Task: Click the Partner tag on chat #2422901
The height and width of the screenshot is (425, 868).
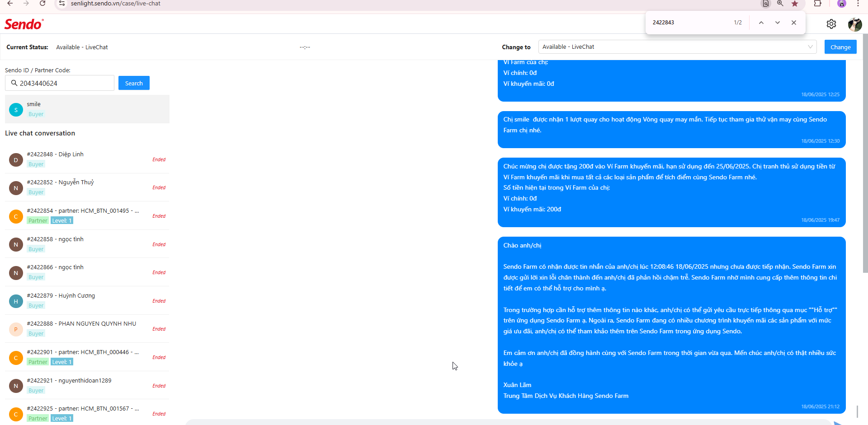Action: 38,362
